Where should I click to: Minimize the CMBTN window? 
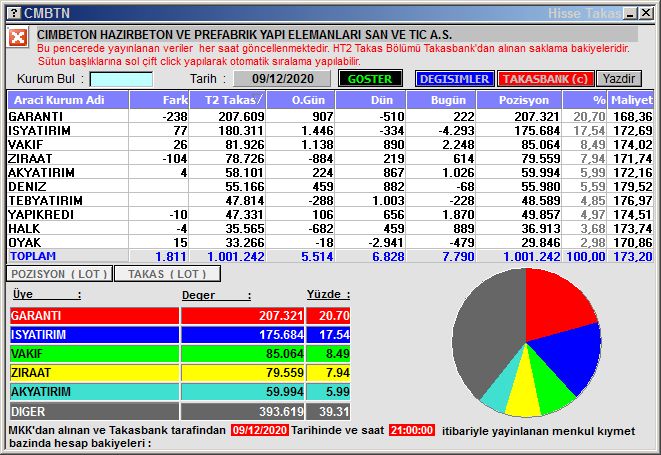pos(631,13)
